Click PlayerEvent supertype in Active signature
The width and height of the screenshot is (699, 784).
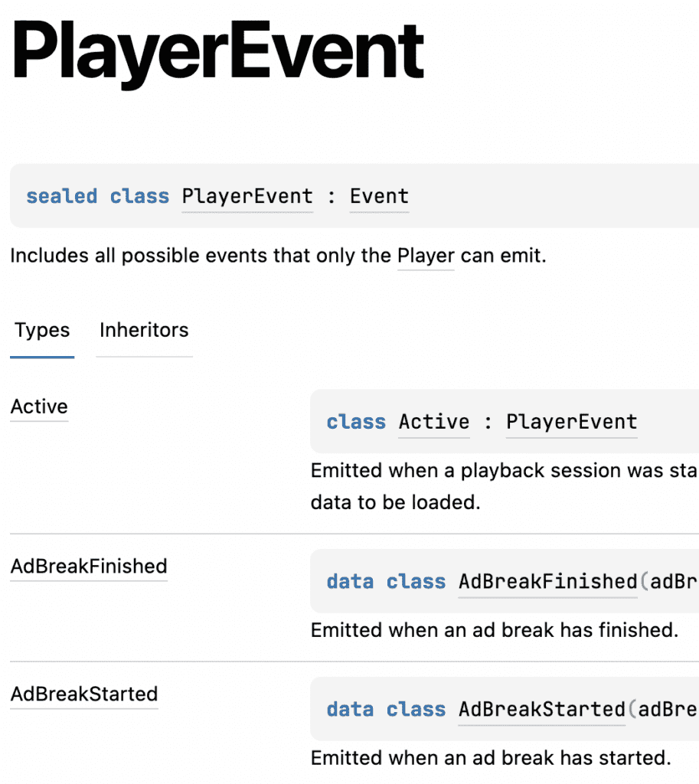click(571, 422)
